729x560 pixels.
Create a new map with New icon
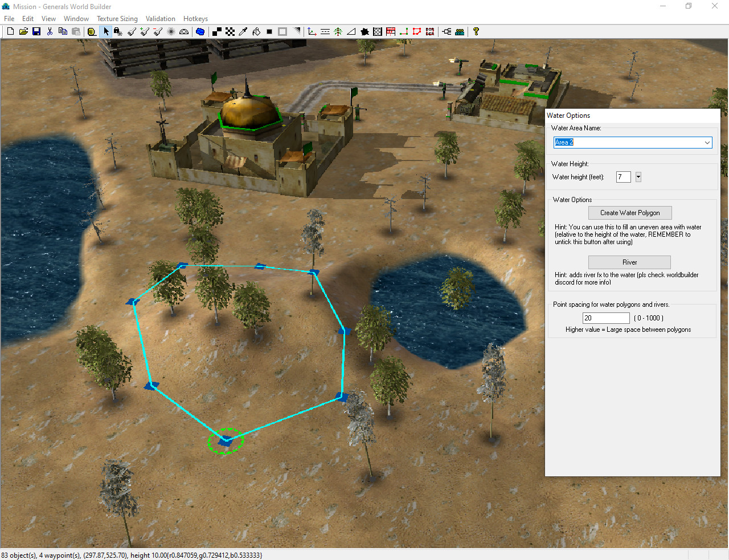click(10, 31)
